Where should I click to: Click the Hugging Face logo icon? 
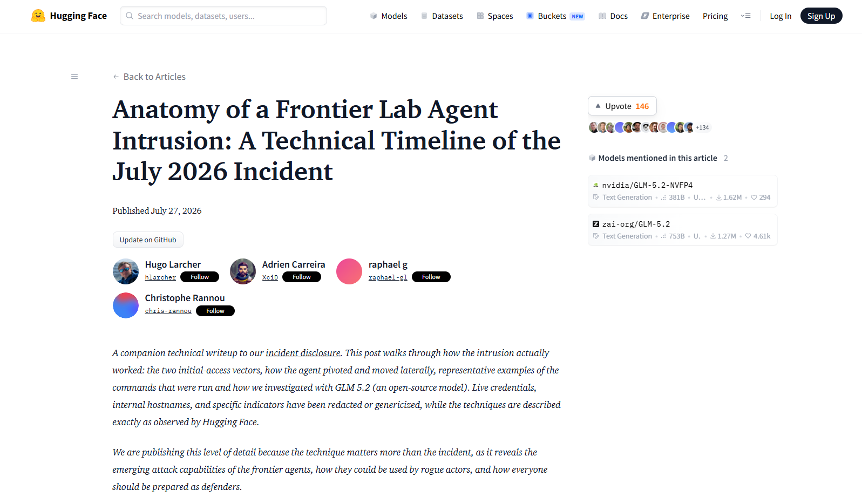coord(38,16)
